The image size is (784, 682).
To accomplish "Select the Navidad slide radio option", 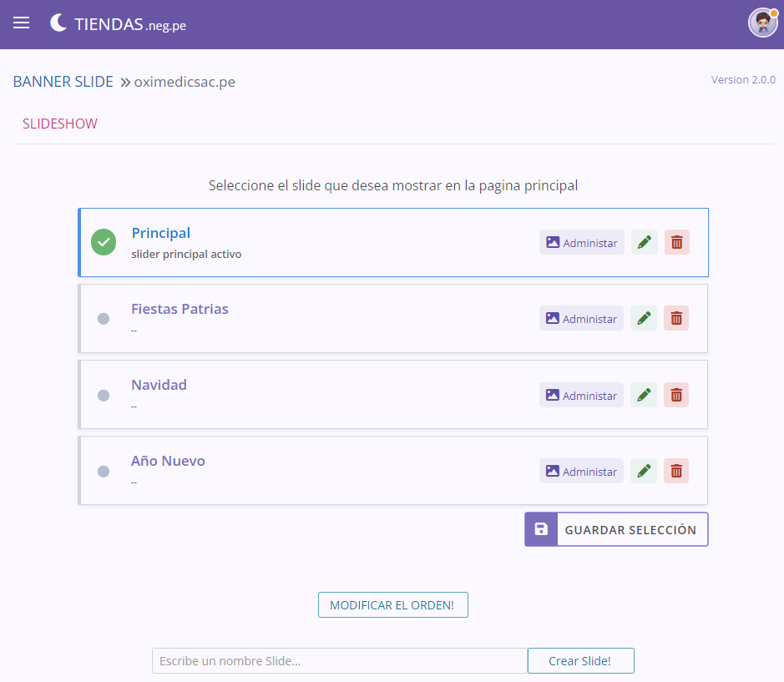I will click(104, 395).
